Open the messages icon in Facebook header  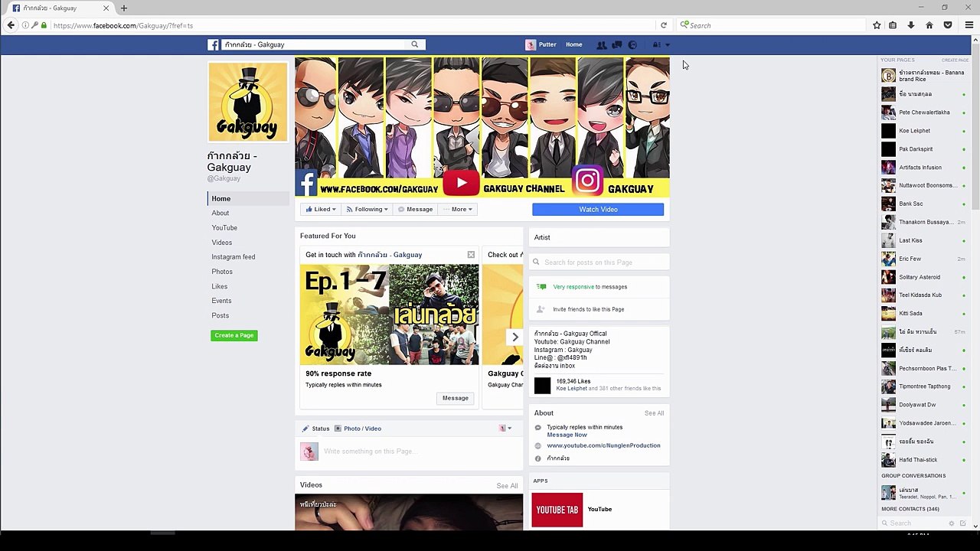(x=617, y=45)
